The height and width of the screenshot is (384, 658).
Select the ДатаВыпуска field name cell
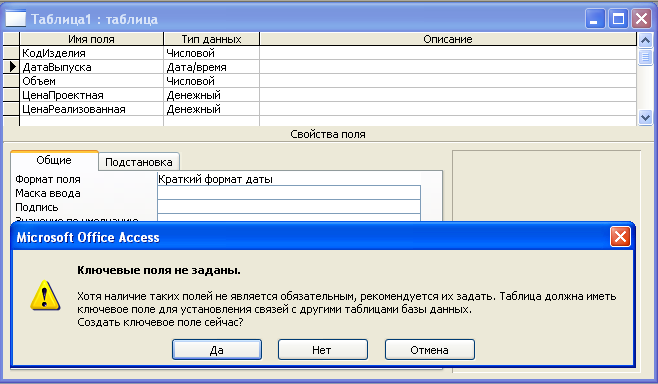click(x=91, y=67)
